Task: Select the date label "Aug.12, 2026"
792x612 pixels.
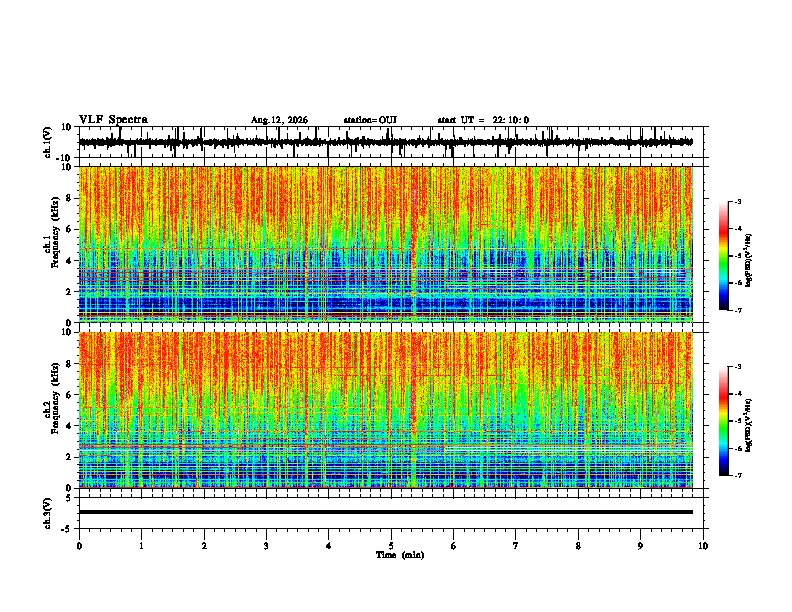Action: coord(279,120)
